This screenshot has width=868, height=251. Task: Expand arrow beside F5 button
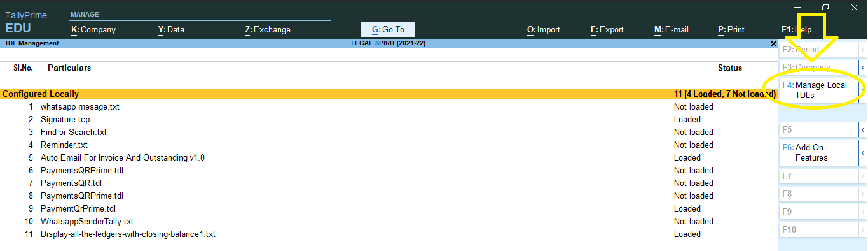[x=863, y=129]
